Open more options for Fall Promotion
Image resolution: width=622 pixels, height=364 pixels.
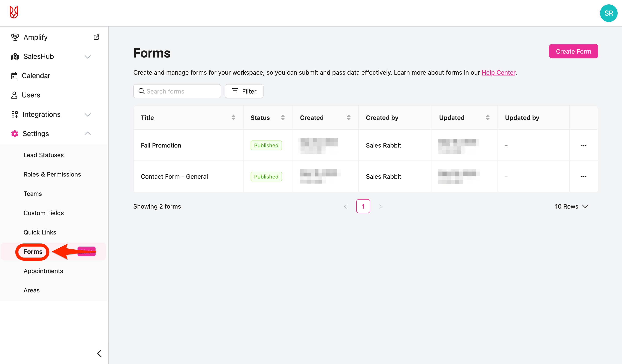coord(584,145)
